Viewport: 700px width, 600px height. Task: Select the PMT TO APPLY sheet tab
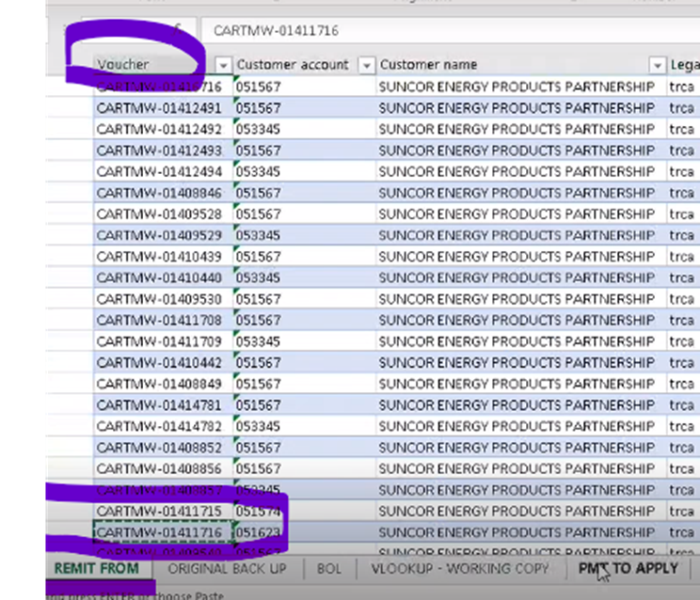[x=628, y=568]
